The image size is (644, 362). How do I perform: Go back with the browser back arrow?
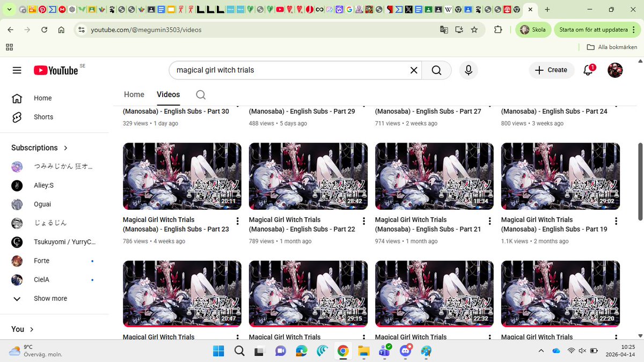(x=10, y=30)
